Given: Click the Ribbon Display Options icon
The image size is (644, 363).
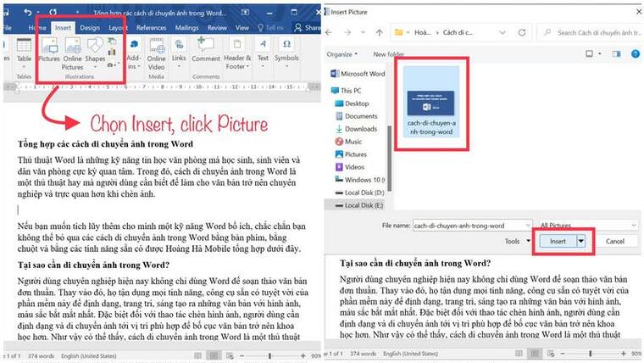Looking at the screenshot, I should (x=245, y=13).
